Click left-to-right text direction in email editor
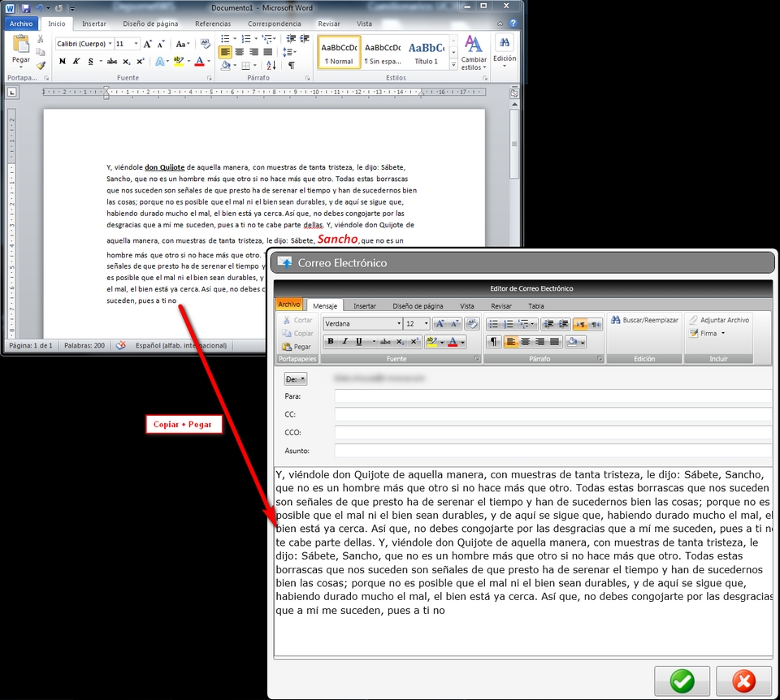The width and height of the screenshot is (780, 700). (580, 324)
